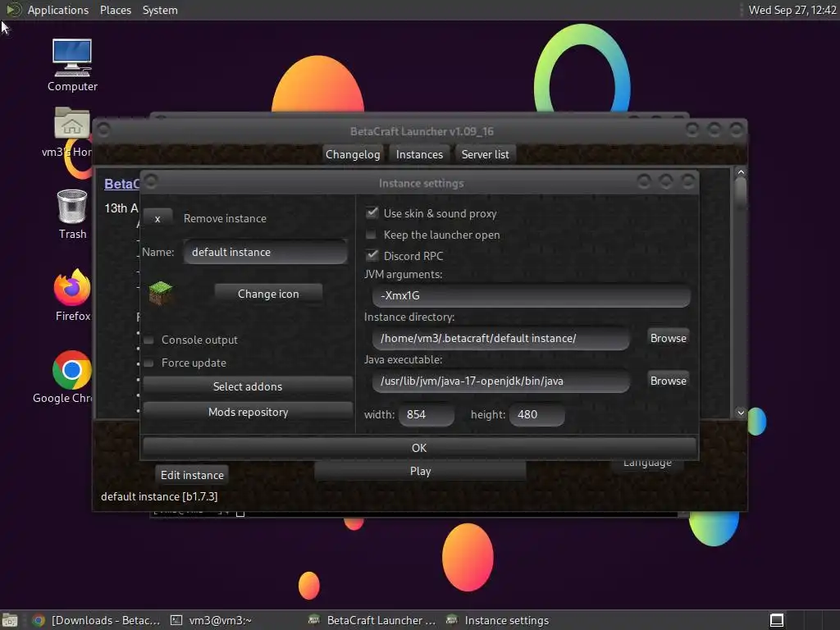Click the clock in top panel

tap(792, 10)
